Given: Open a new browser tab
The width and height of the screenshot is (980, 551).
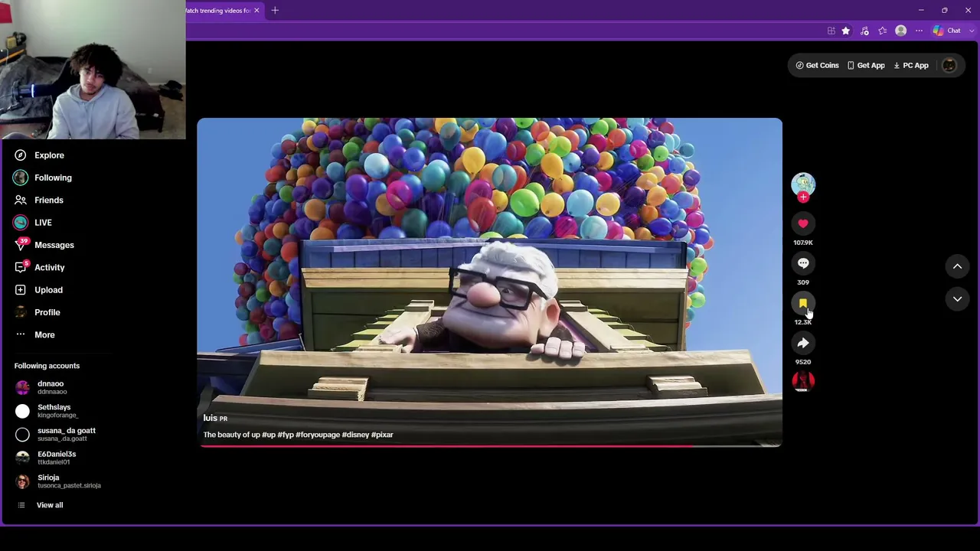Looking at the screenshot, I should point(275,11).
